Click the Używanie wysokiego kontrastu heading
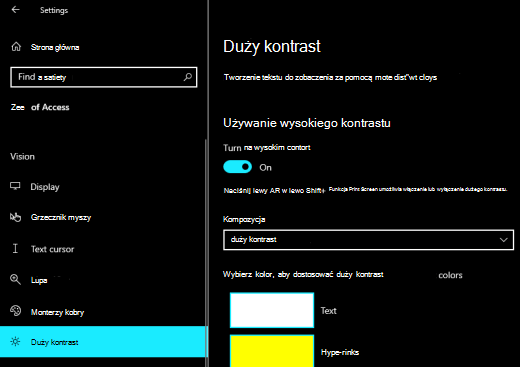This screenshot has width=520, height=367. pos(307,123)
